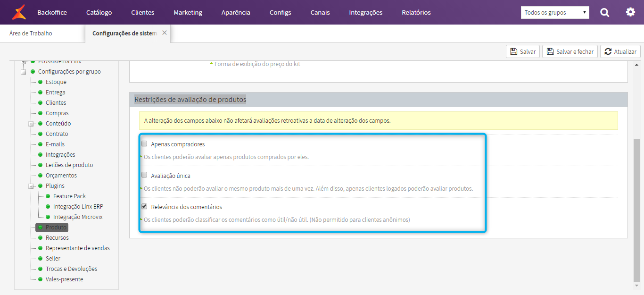Image resolution: width=644 pixels, height=295 pixels.
Task: Select Representante de vendas tree item
Action: pos(78,248)
